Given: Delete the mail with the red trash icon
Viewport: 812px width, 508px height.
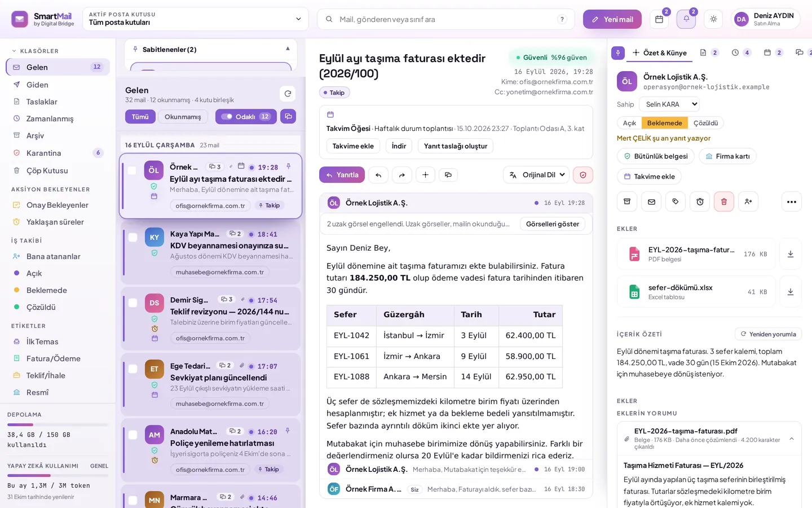Looking at the screenshot, I should point(724,202).
